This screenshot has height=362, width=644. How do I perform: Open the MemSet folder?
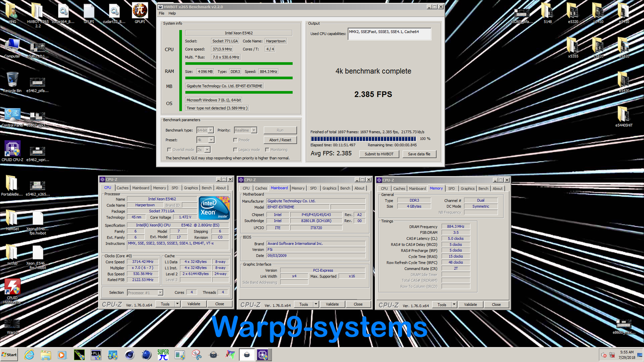(x=12, y=220)
